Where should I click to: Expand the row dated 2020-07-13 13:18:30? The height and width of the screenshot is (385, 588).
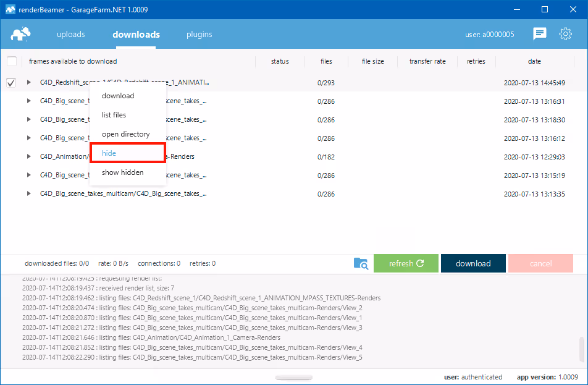click(x=29, y=119)
